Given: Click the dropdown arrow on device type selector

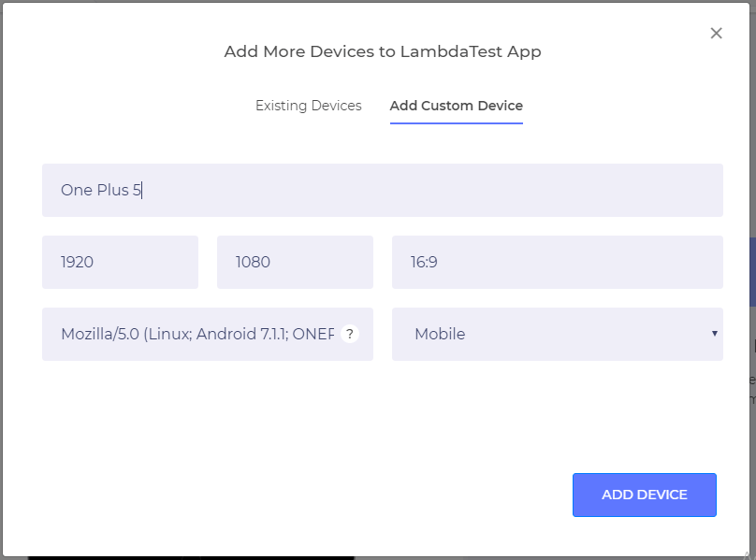Looking at the screenshot, I should point(715,334).
